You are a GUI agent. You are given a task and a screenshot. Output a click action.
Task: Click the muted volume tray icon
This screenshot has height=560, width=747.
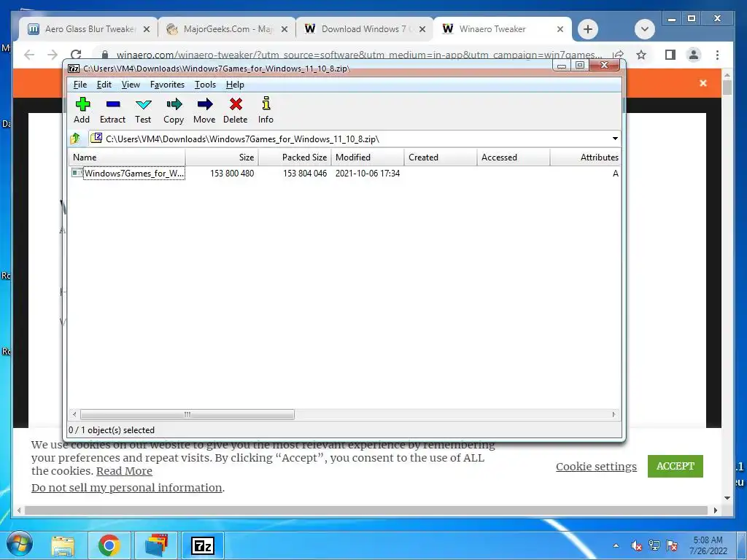[636, 545]
